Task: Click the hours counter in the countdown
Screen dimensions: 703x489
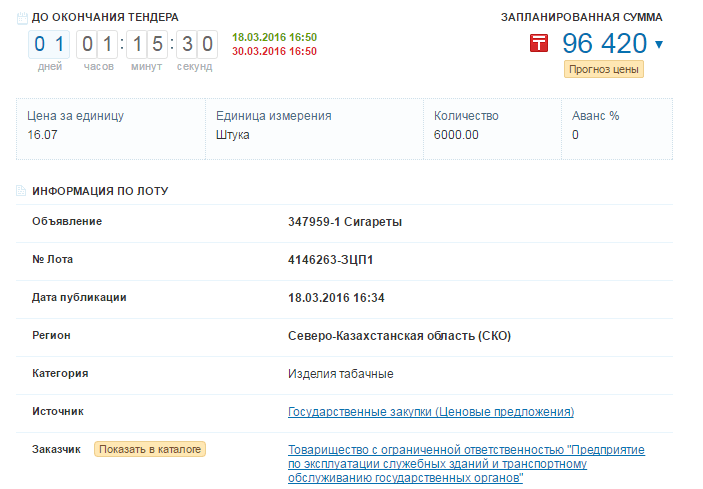Action: pyautogui.click(x=98, y=45)
